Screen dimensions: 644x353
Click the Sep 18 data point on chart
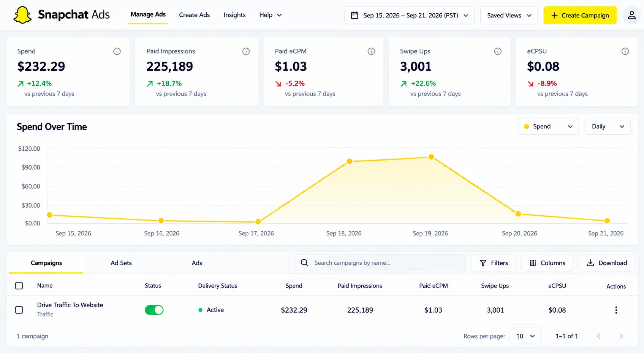[350, 161]
